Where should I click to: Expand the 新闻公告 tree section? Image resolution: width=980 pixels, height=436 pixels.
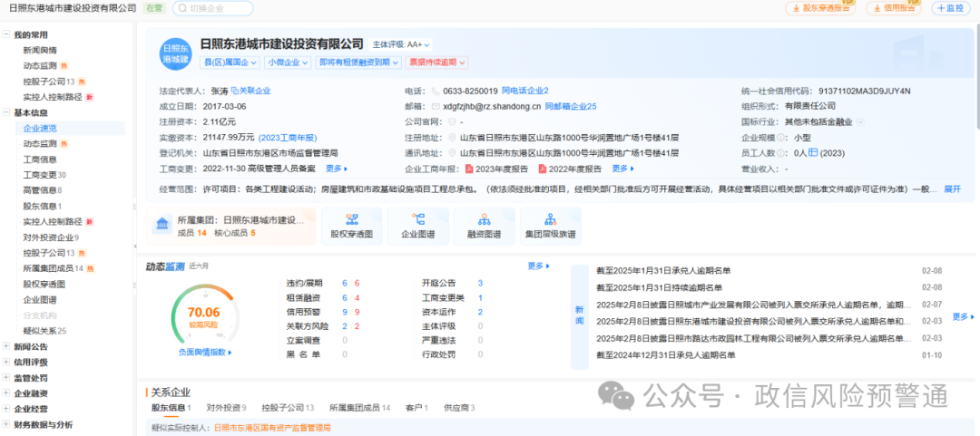(5, 346)
